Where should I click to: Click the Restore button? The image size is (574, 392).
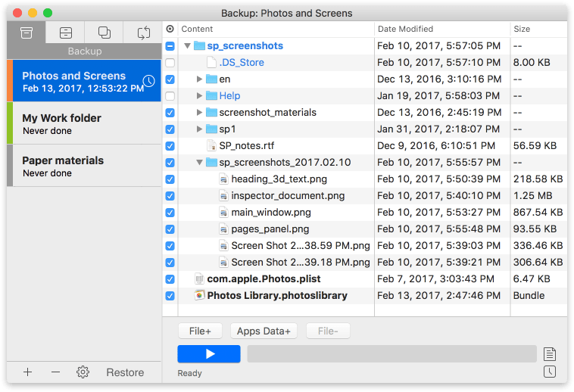point(125,372)
